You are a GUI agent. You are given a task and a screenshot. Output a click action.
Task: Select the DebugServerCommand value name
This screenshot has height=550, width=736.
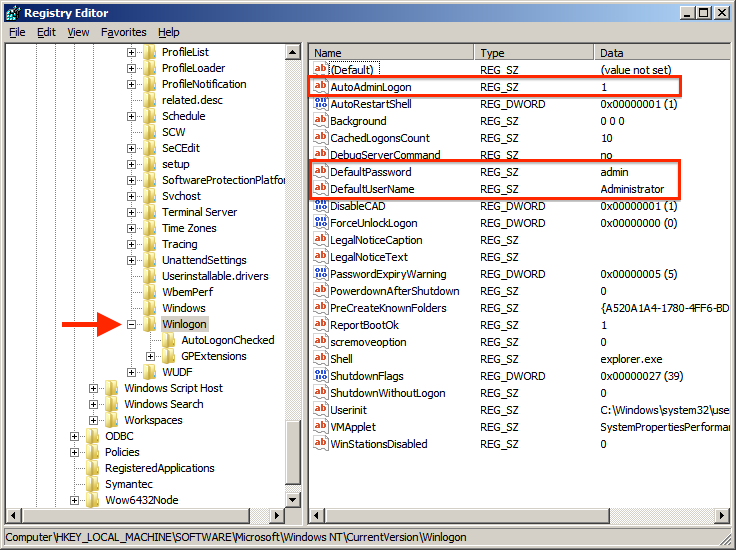(x=385, y=155)
